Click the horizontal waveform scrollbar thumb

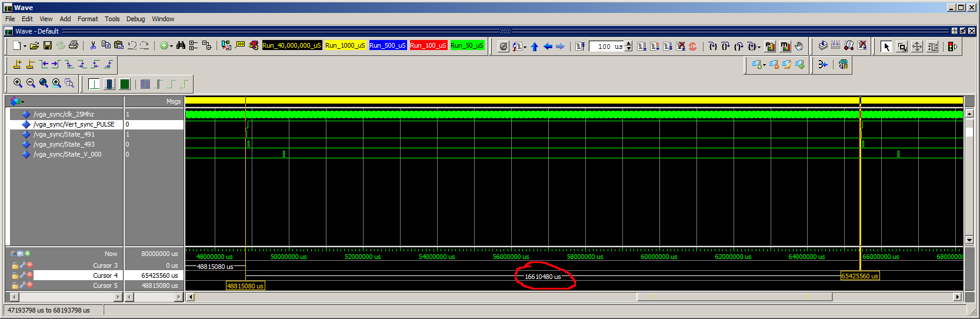pos(734,297)
